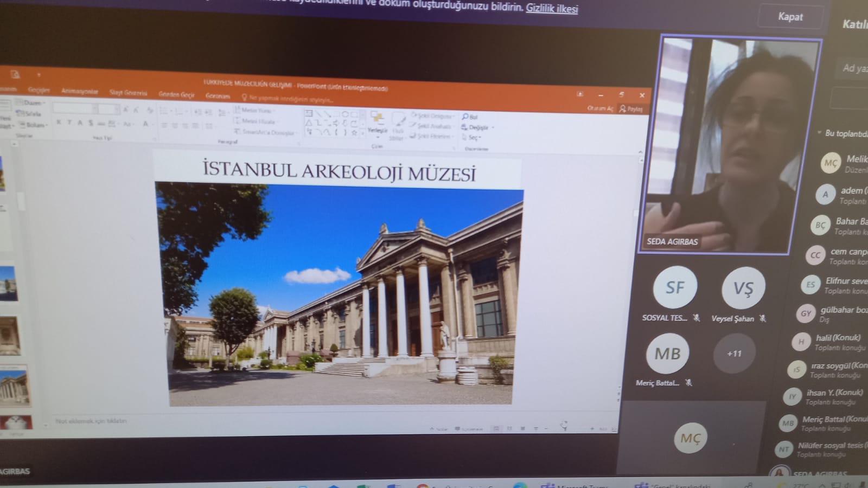Click muted mic icon beside SOSYAL TES
Image resolution: width=868 pixels, height=488 pixels.
pos(696,318)
